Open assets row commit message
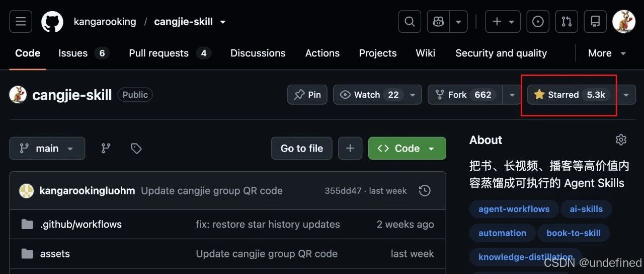This screenshot has height=274, width=644. [267, 254]
